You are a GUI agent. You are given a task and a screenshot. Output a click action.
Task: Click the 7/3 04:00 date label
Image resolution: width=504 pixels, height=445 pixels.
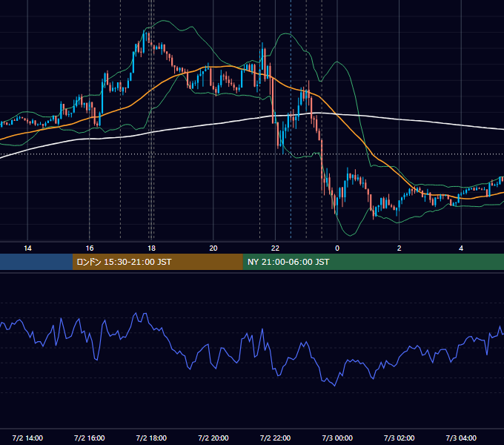coord(461,438)
